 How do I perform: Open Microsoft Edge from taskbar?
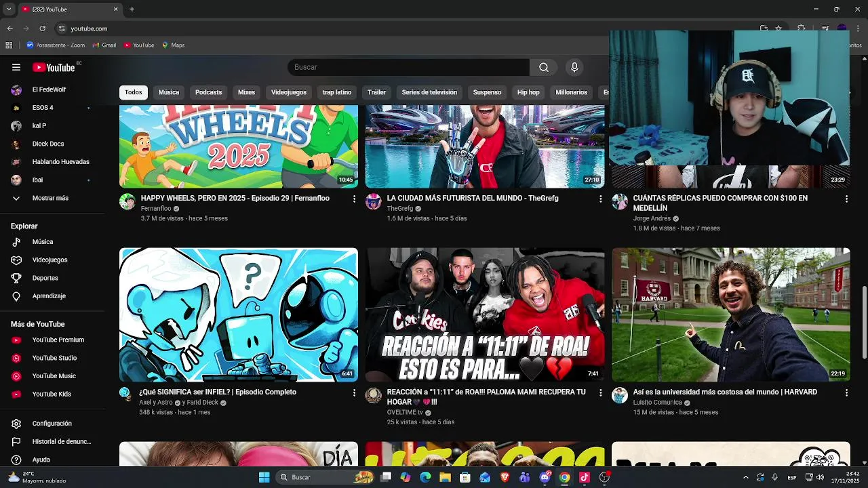point(425,477)
